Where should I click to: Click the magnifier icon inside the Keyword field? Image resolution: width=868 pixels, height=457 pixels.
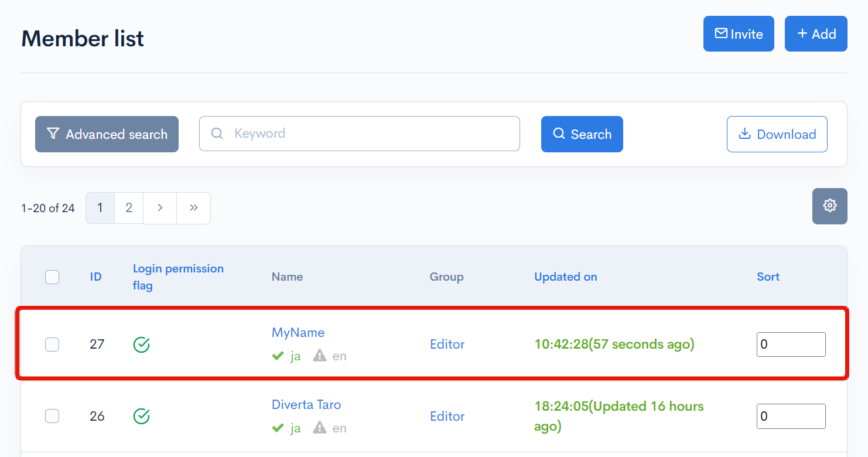(217, 134)
